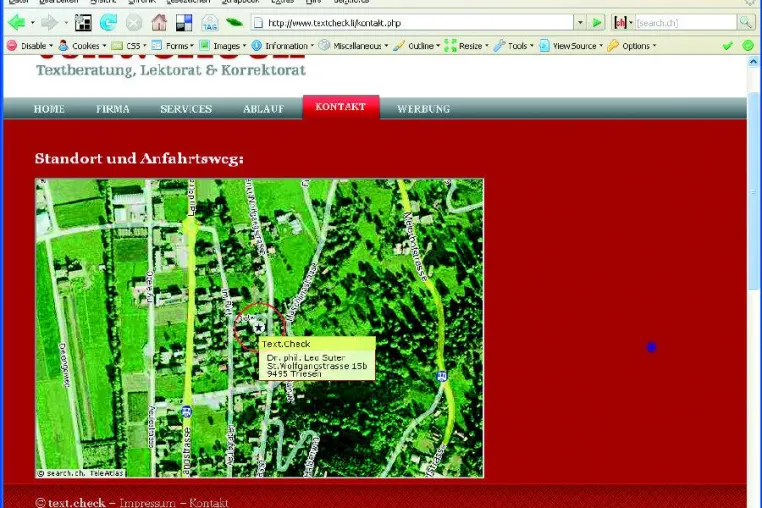The image size is (762, 508).
Task: Click the green circle status icon
Action: (748, 46)
